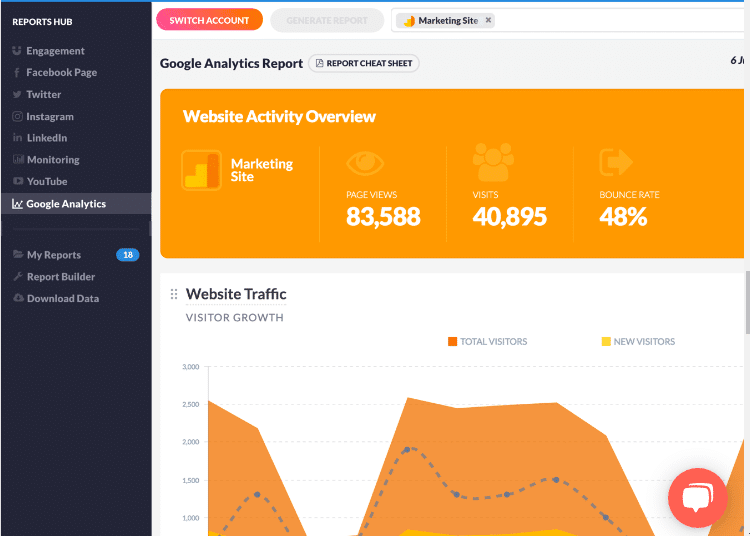Viewport: 750px width, 536px height.
Task: Click the Page Views eye icon
Action: [x=365, y=163]
